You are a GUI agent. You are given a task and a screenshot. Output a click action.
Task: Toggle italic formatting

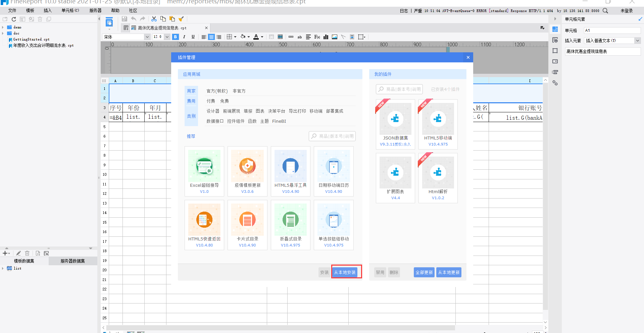pyautogui.click(x=184, y=37)
